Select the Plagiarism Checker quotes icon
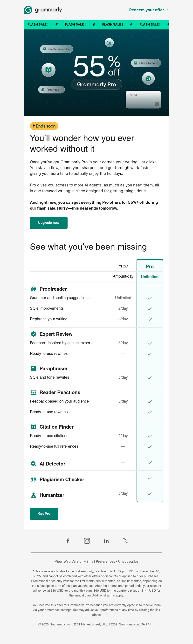 coord(34,479)
